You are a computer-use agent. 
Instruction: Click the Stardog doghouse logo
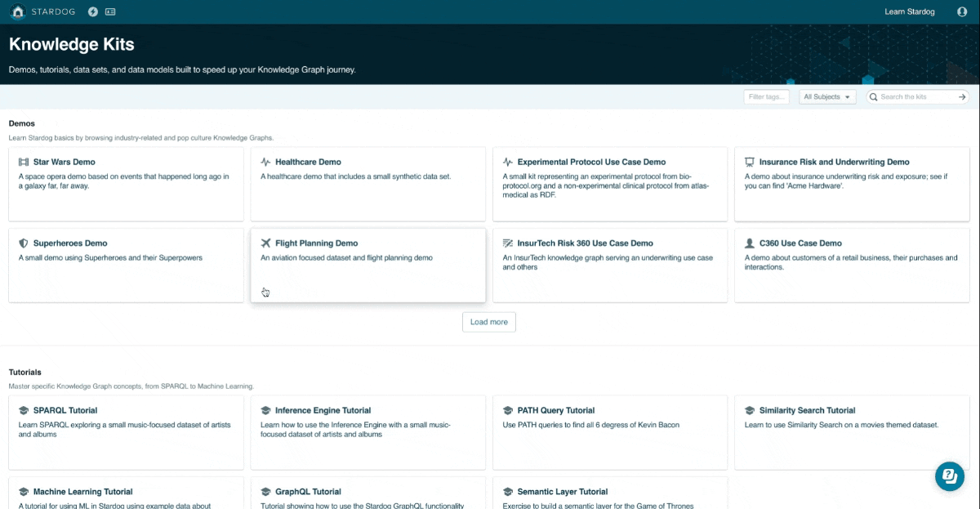coord(18,11)
